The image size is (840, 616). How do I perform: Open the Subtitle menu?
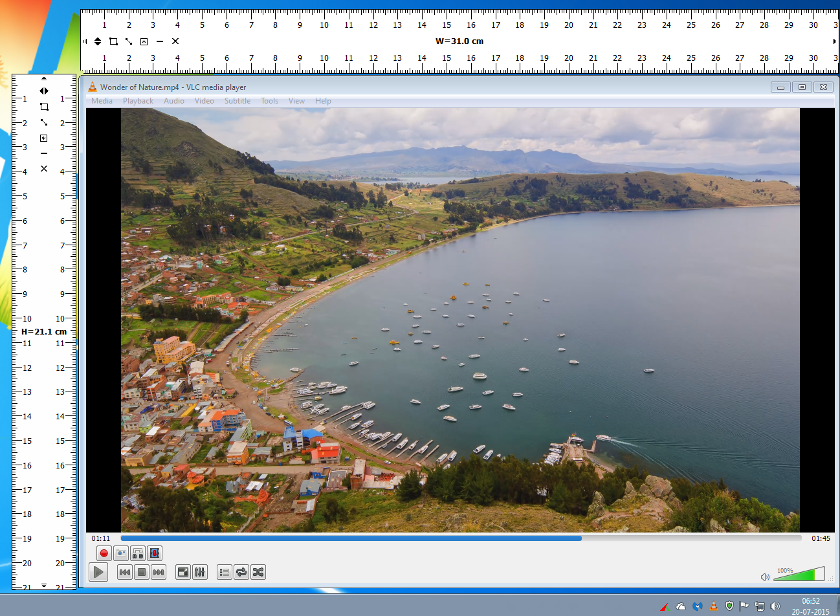tap(238, 101)
